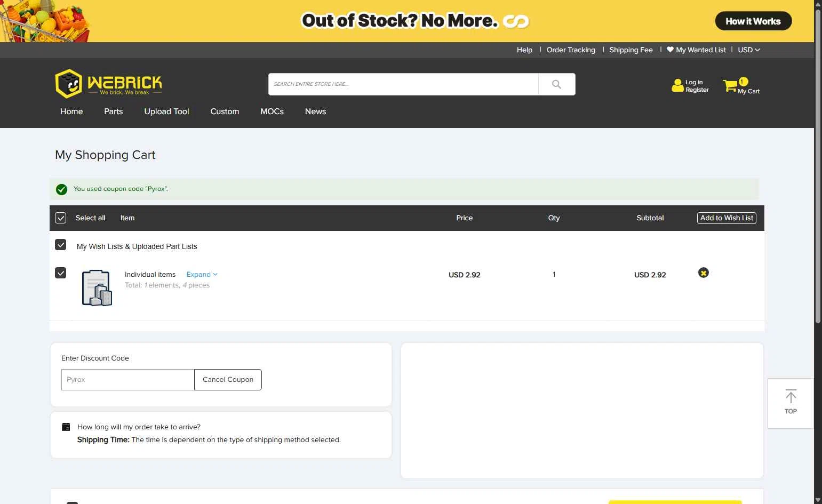Uncheck the Individual items checkbox
Screen dimensions: 822x504
(61, 273)
